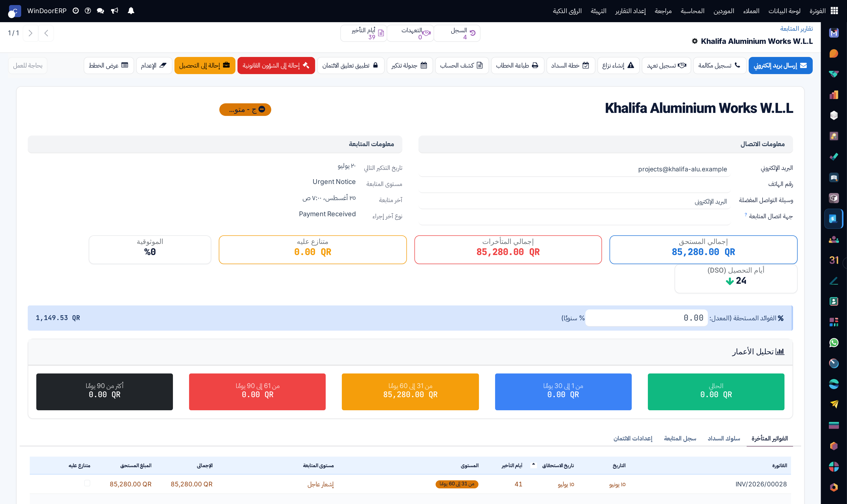Open the orange circle app in sidebar
Screen dimensions: 847x504
834,54
